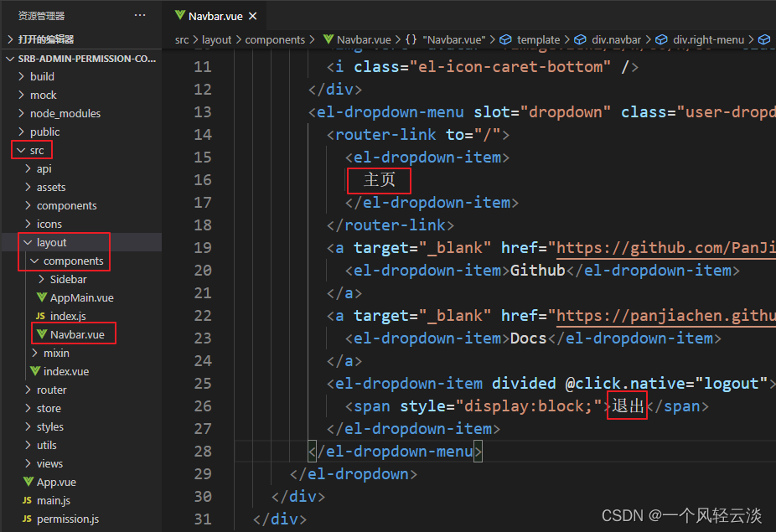776x532 pixels.
Task: Click el-icon-caret-bottom class on line 11
Action: [510, 67]
